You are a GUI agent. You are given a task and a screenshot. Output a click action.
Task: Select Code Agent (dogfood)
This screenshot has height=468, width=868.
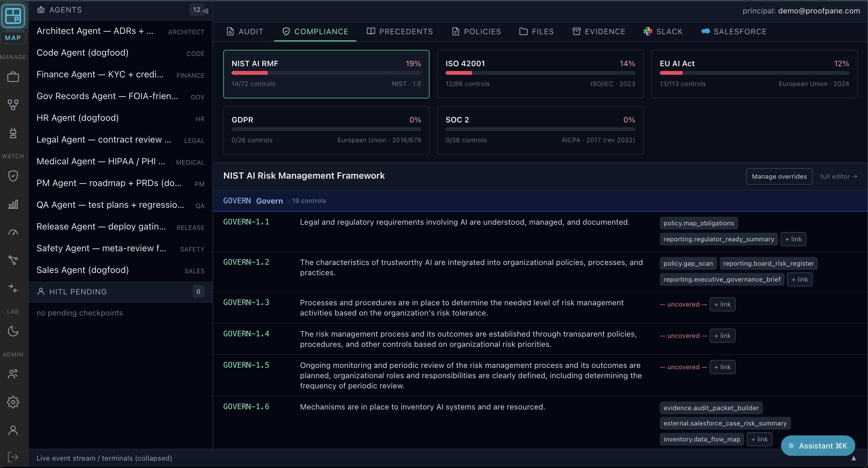tap(120, 53)
